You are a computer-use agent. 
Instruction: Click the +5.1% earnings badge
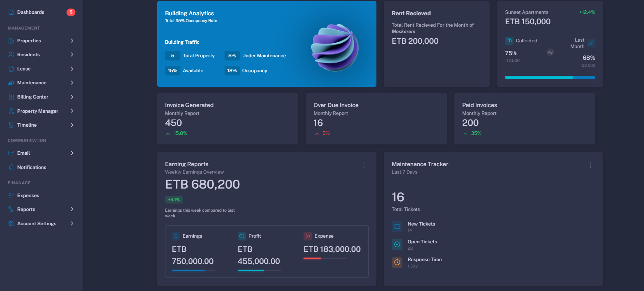pos(174,200)
